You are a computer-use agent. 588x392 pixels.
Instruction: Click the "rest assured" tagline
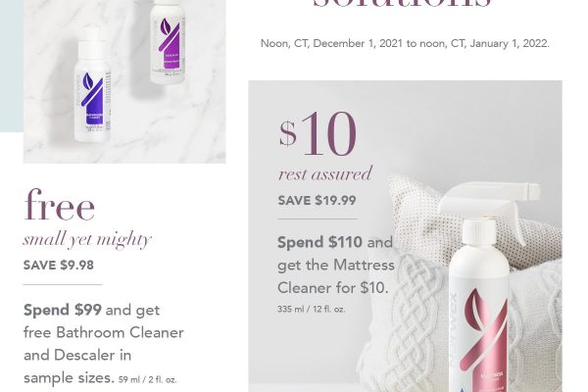pos(324,173)
